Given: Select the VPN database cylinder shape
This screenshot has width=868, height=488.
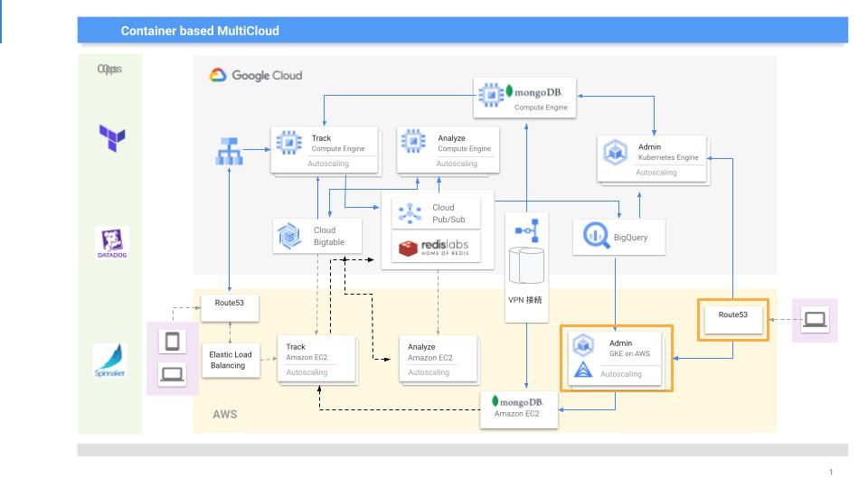Looking at the screenshot, I should pos(526,266).
